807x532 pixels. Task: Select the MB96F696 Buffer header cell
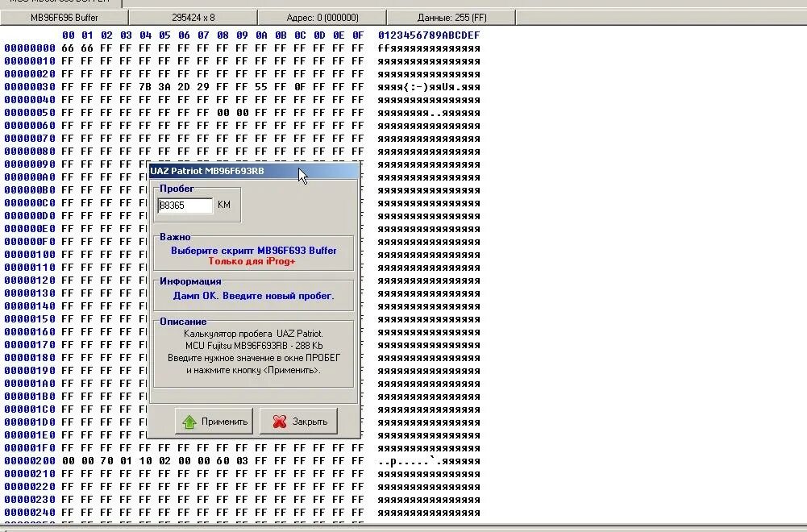(64, 18)
